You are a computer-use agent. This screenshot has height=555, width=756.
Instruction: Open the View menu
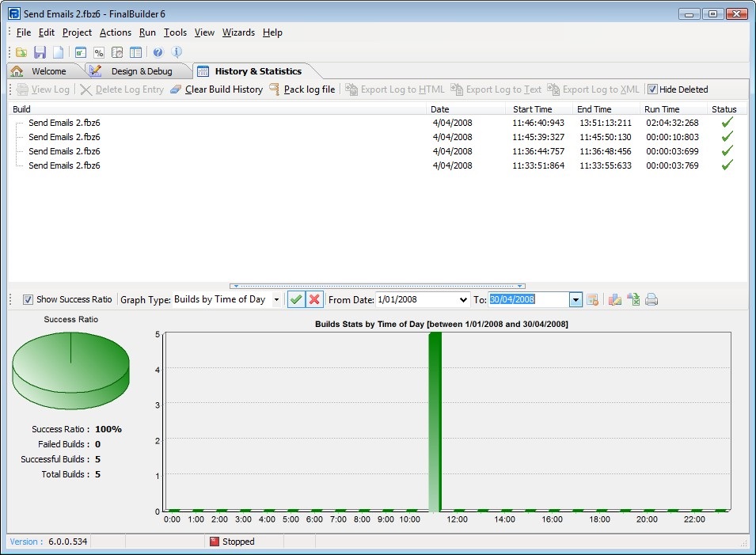204,32
